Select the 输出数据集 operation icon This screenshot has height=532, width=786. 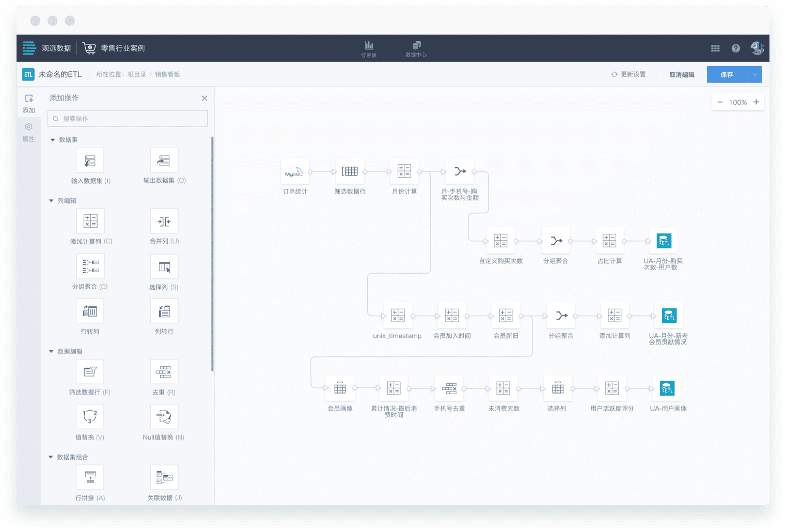pyautogui.click(x=164, y=161)
